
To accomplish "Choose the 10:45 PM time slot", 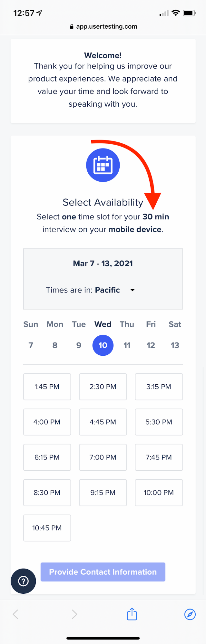I will point(47,528).
